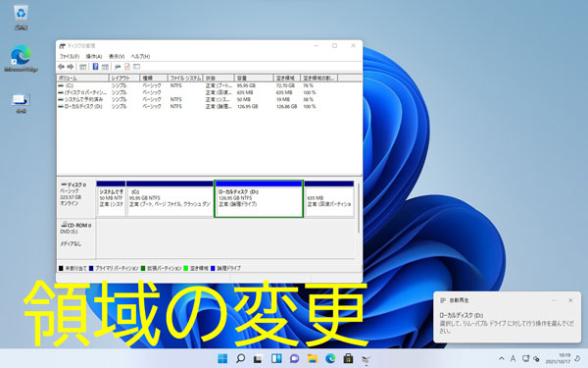The image size is (588, 368).
Task: Open the taskbar clock showing 10:19
Action: coord(559,358)
